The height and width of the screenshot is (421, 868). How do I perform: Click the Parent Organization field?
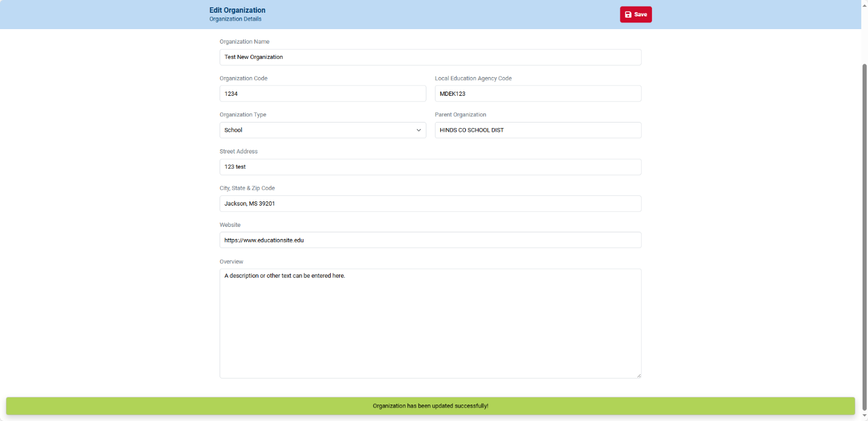[537, 130]
